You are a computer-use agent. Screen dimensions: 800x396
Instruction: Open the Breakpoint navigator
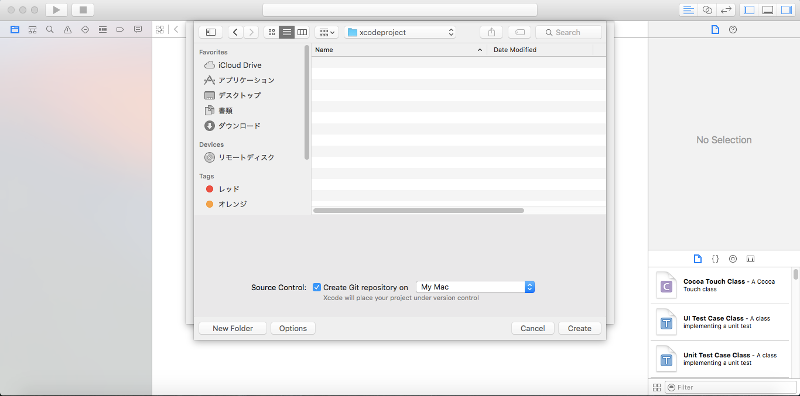click(120, 30)
